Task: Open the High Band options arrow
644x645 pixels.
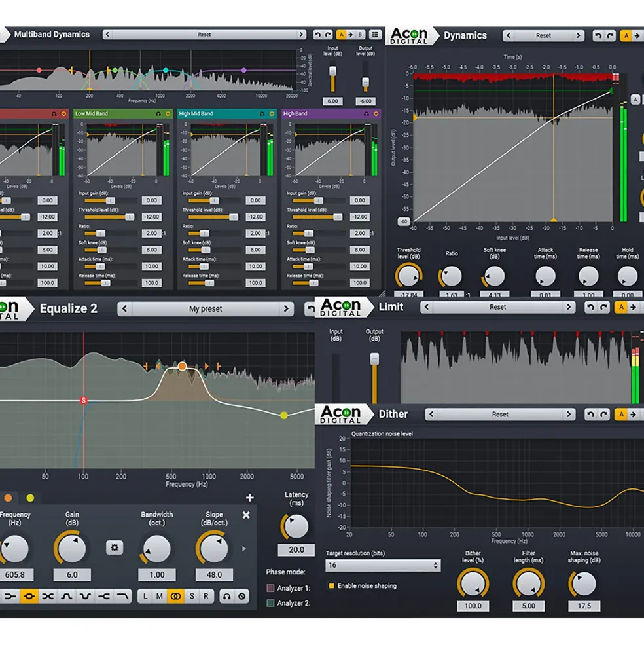Action: (376, 113)
